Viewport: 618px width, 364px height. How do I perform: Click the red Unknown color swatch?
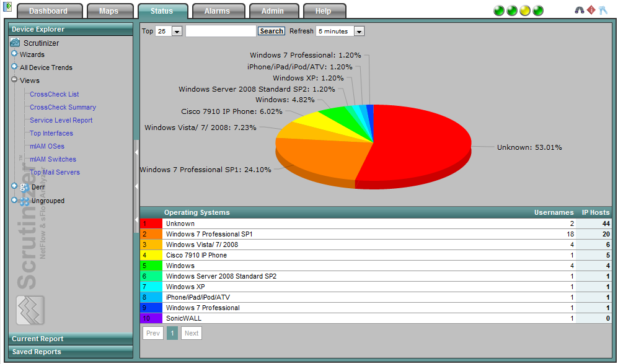pyautogui.click(x=151, y=223)
